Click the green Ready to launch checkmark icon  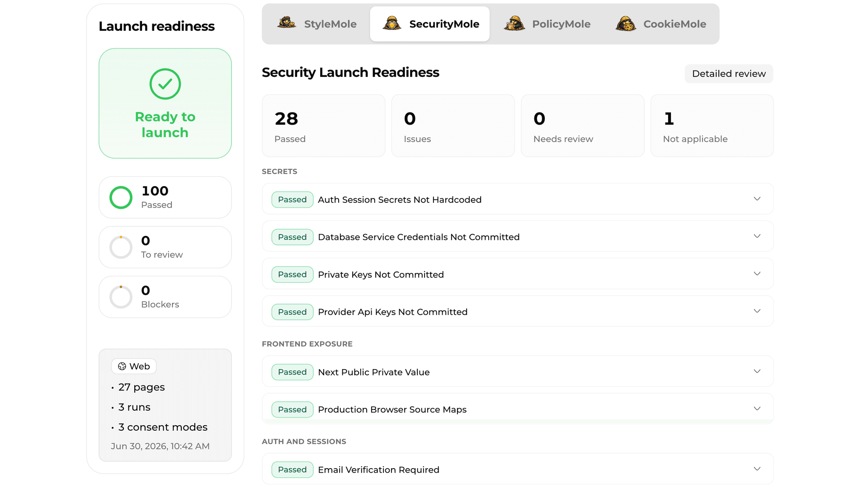pyautogui.click(x=165, y=84)
